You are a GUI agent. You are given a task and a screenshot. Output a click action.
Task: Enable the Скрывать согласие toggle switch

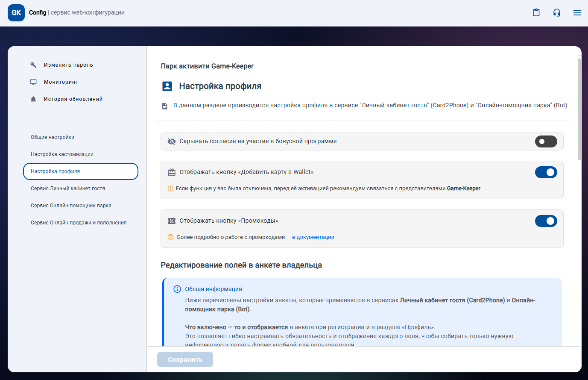[546, 141]
